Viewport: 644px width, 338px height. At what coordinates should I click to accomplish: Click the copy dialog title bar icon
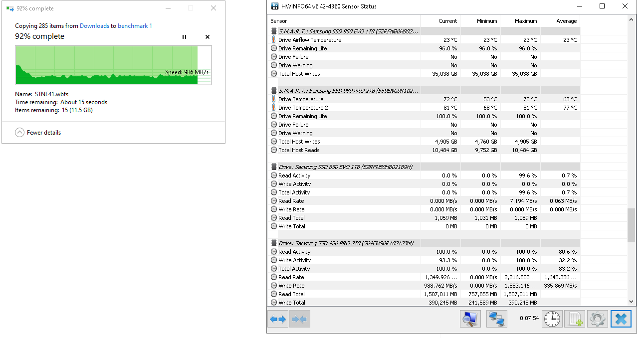point(10,8)
